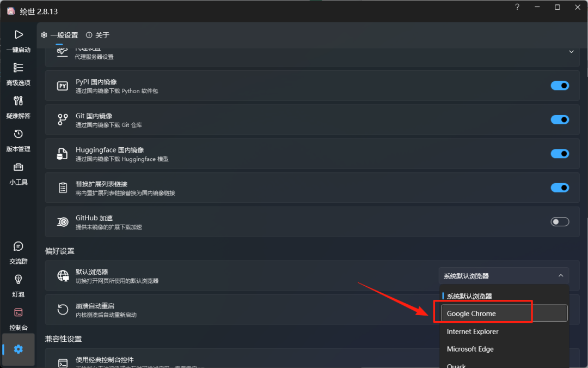
Task: Click the 灯泡 lightbulb icon
Action: tap(19, 280)
